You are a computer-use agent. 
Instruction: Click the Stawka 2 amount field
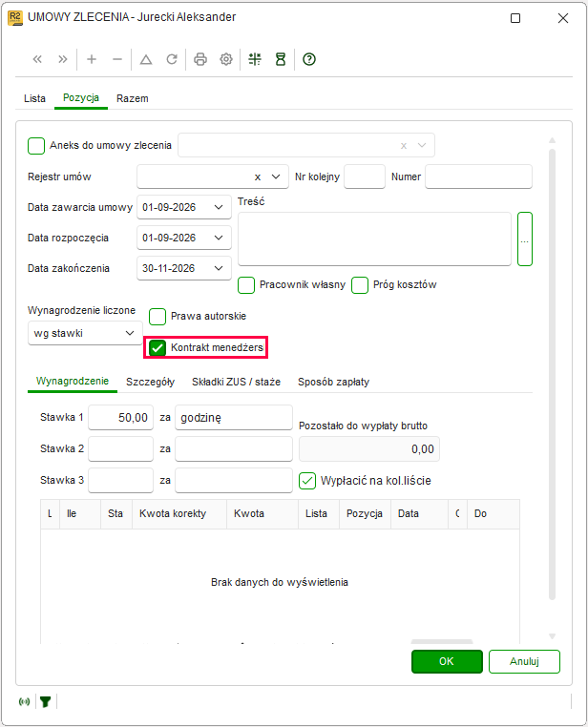tap(120, 449)
